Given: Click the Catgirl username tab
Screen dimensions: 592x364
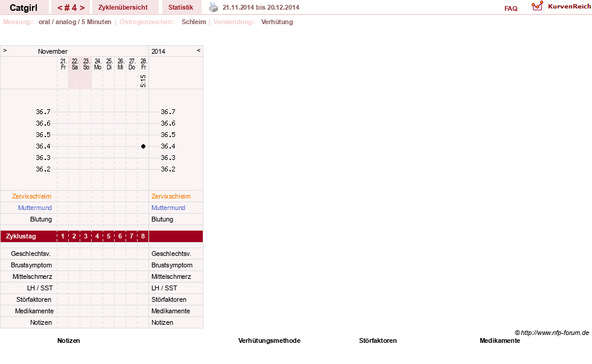Looking at the screenshot, I should (x=24, y=8).
